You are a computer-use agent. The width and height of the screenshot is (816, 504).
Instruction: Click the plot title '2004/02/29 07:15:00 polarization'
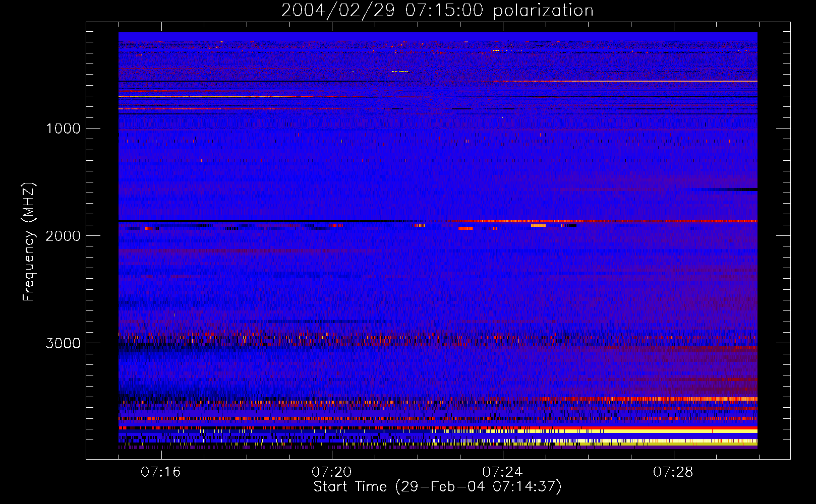click(437, 10)
